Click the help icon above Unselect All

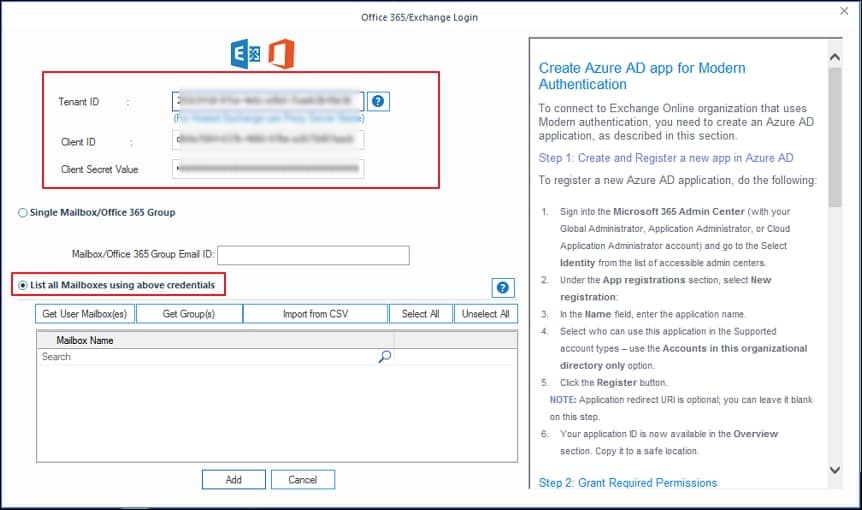(502, 287)
